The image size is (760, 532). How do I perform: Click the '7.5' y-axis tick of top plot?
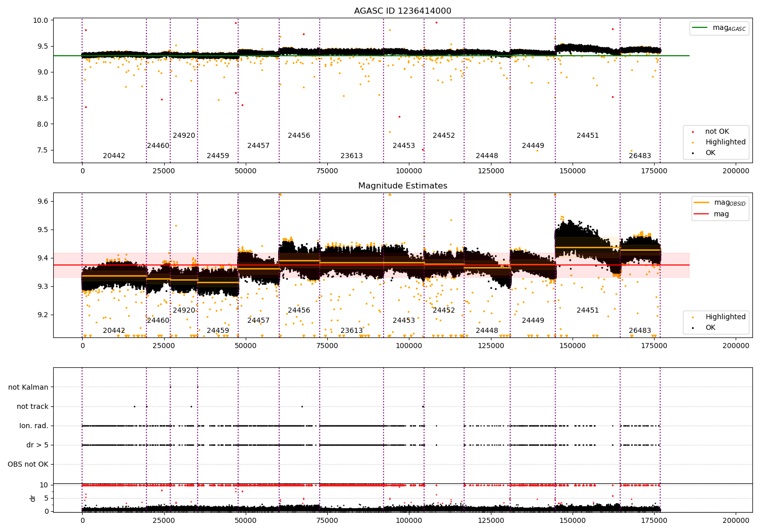(x=44, y=150)
